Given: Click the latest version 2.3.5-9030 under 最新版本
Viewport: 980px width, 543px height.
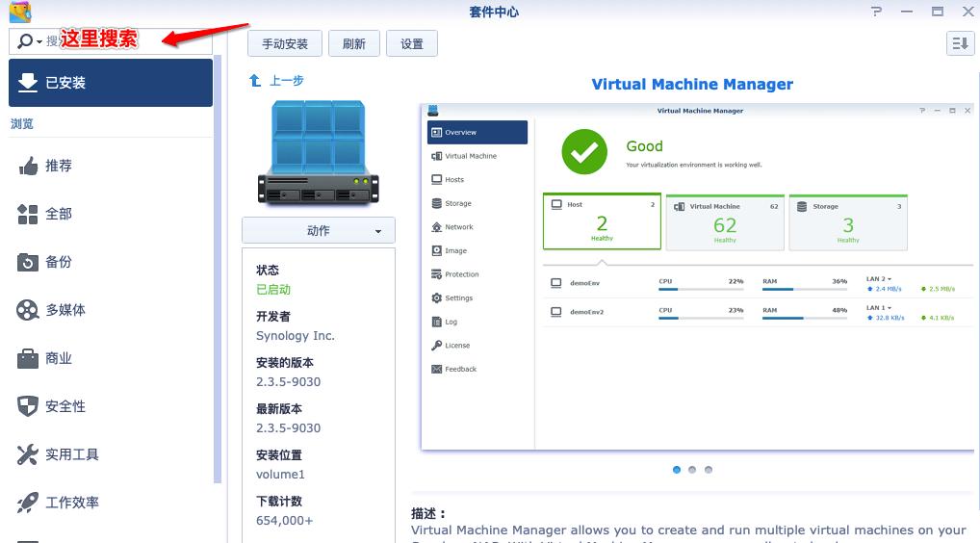Looking at the screenshot, I should tap(288, 428).
